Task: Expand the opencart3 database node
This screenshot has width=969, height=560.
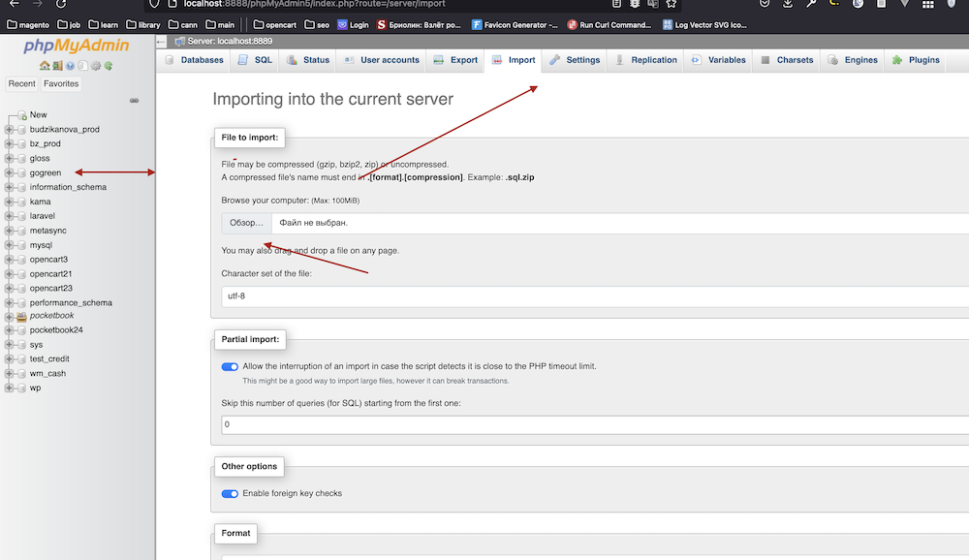Action: [10, 260]
